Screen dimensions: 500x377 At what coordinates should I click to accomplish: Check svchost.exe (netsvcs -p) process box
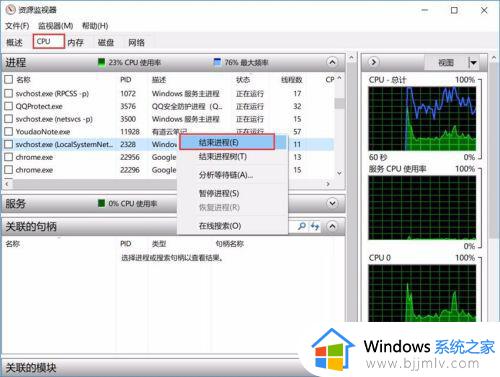pos(9,119)
